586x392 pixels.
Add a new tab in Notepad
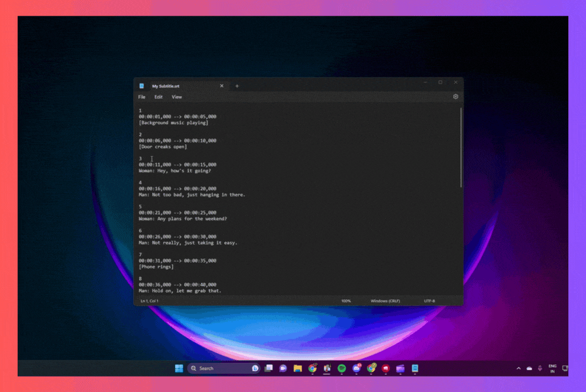237,86
